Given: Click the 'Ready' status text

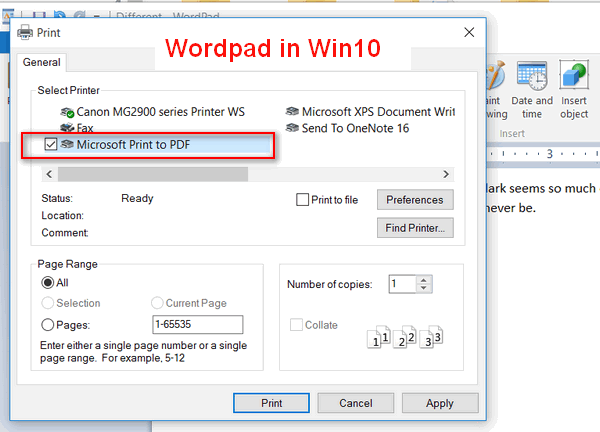Looking at the screenshot, I should [x=137, y=198].
